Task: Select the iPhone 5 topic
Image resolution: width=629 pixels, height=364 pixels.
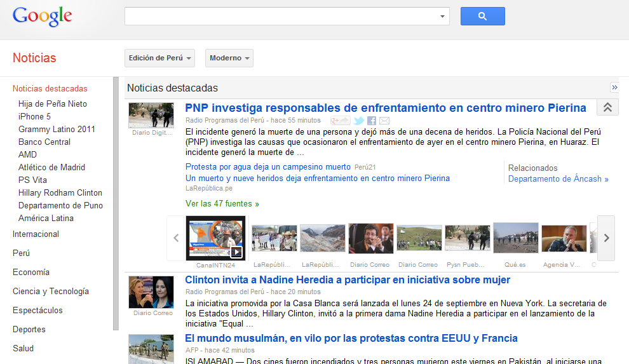Action: 34,117
